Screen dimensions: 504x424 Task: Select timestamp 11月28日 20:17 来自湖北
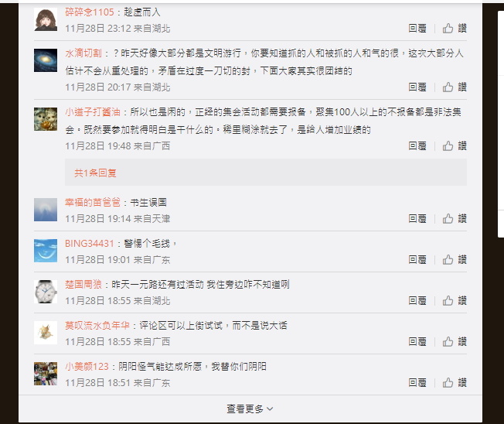[117, 87]
